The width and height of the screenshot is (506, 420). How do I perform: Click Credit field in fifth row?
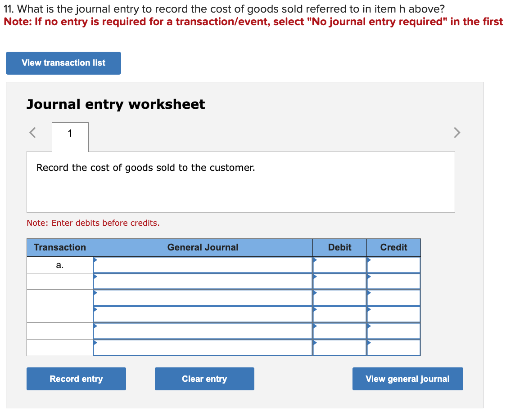(394, 331)
